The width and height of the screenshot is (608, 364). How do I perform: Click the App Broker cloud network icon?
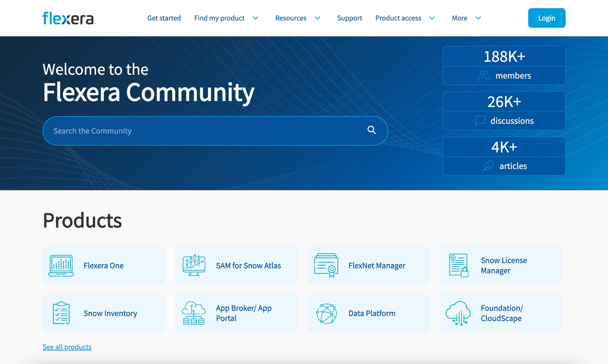(x=194, y=313)
